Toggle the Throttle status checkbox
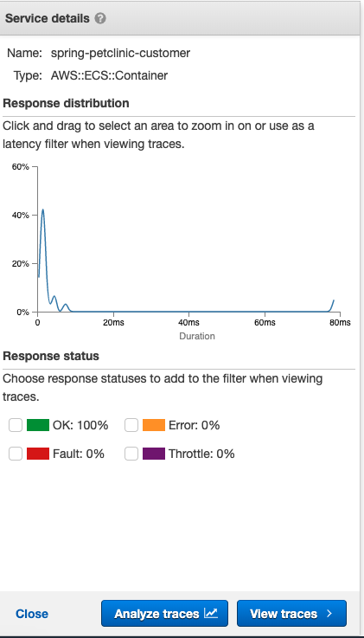The image size is (364, 638). pyautogui.click(x=131, y=454)
